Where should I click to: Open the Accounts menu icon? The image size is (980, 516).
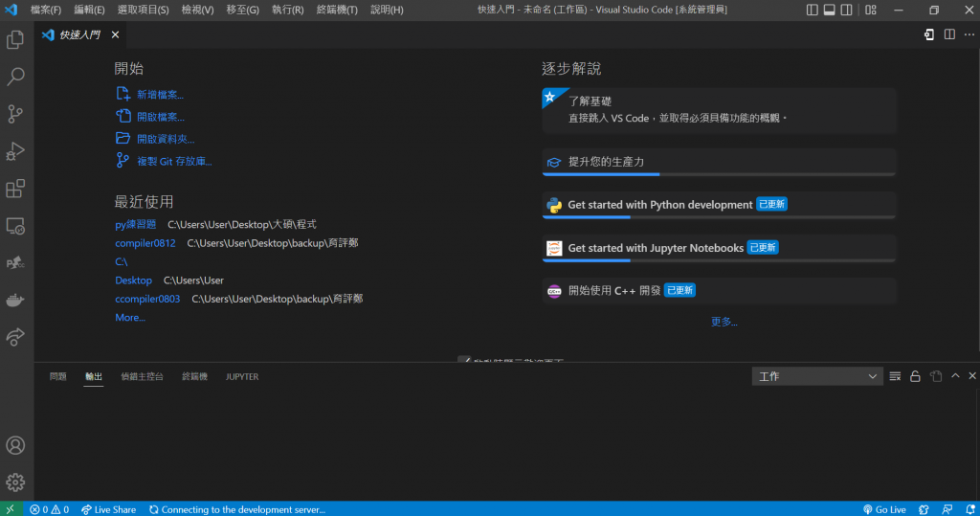point(15,445)
